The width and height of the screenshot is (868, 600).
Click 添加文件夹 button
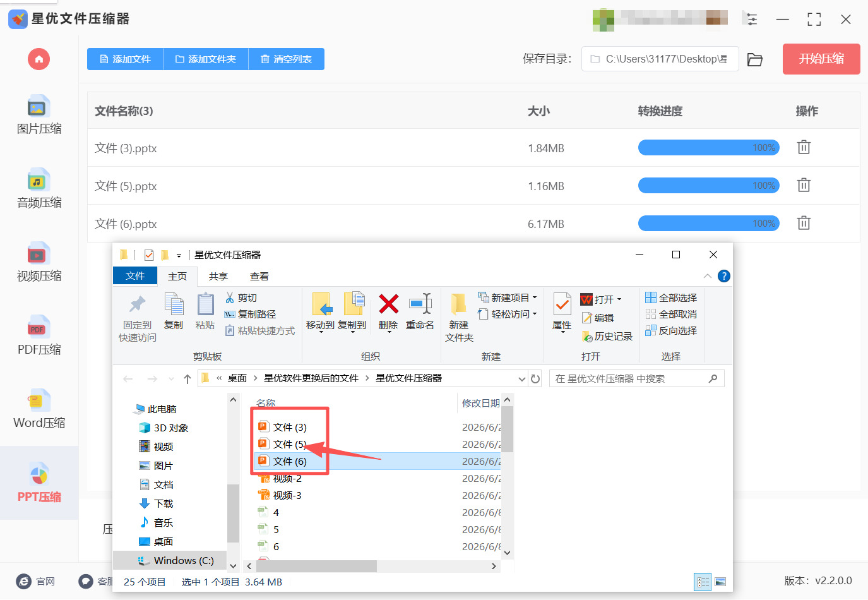tap(206, 59)
